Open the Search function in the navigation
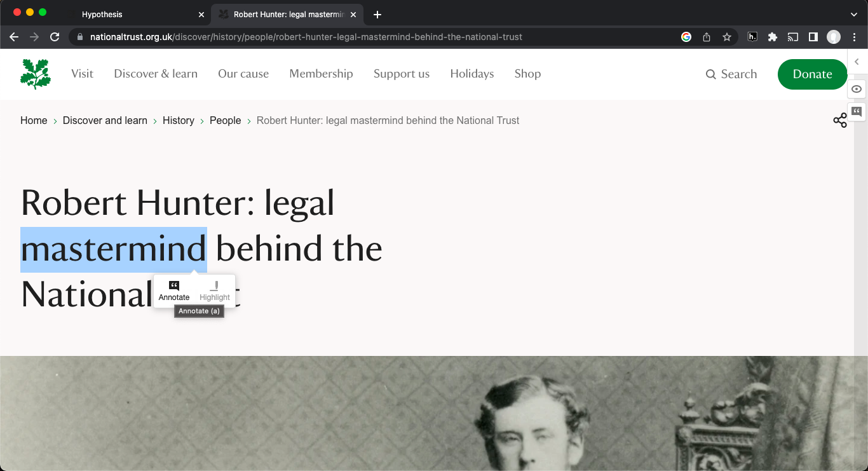 click(x=731, y=74)
